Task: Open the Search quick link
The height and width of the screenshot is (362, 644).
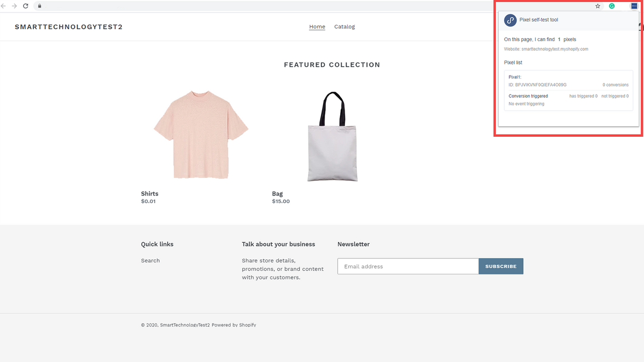Action: point(150,260)
